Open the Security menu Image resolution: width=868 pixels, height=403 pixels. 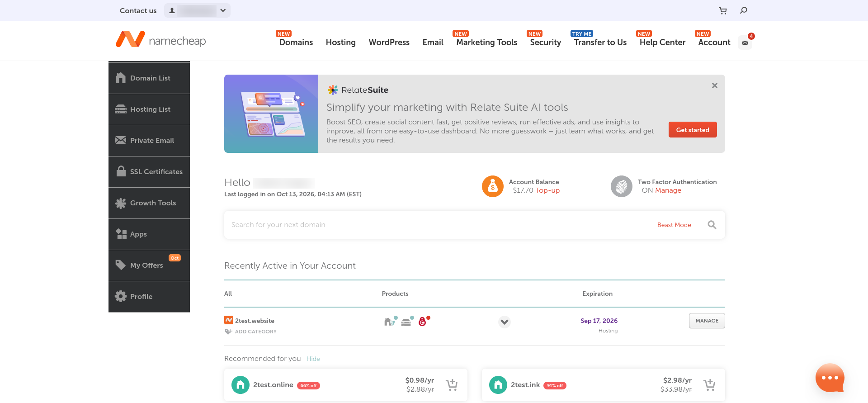546,42
